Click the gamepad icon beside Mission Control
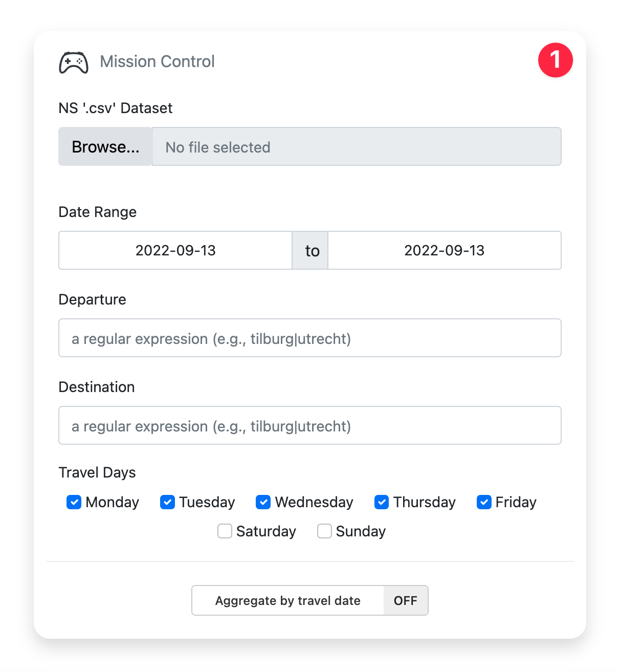 click(x=74, y=62)
